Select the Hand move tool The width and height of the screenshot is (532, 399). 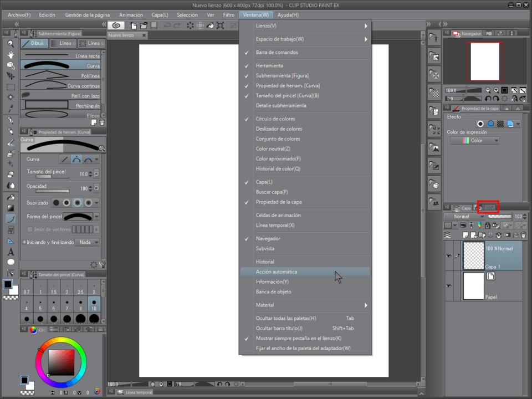(x=11, y=55)
